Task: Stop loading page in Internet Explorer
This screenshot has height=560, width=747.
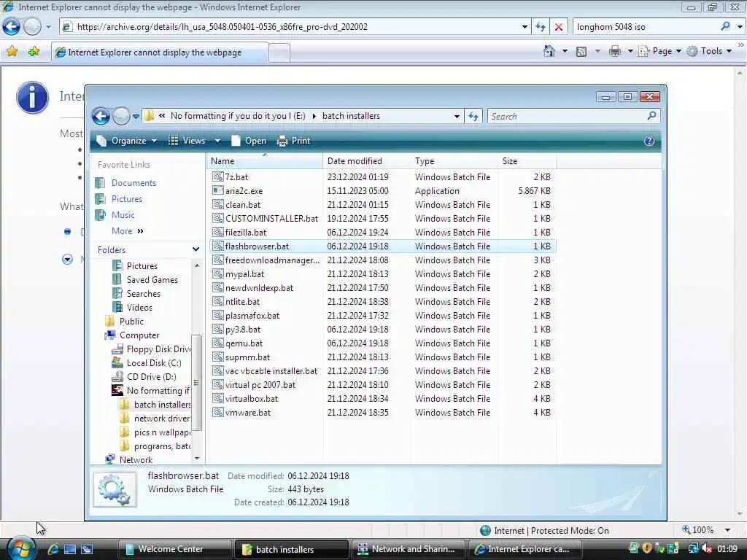Action: [559, 27]
